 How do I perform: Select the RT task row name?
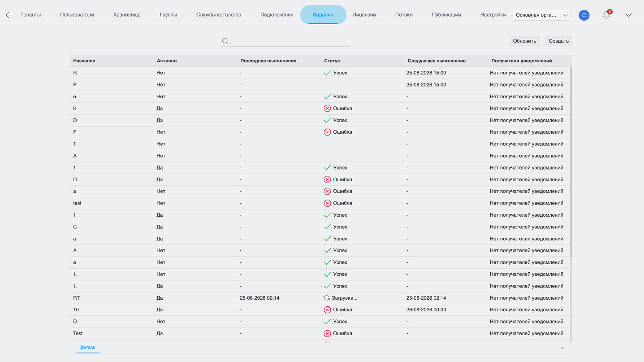(77, 298)
